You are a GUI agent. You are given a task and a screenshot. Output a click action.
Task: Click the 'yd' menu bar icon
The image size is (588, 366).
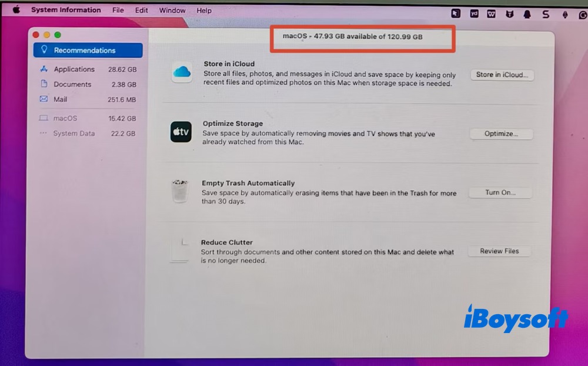474,14
